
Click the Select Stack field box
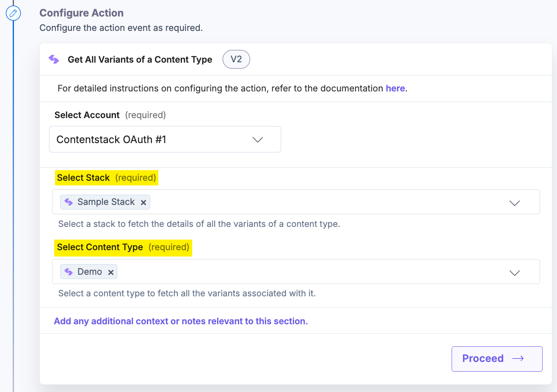click(296, 202)
